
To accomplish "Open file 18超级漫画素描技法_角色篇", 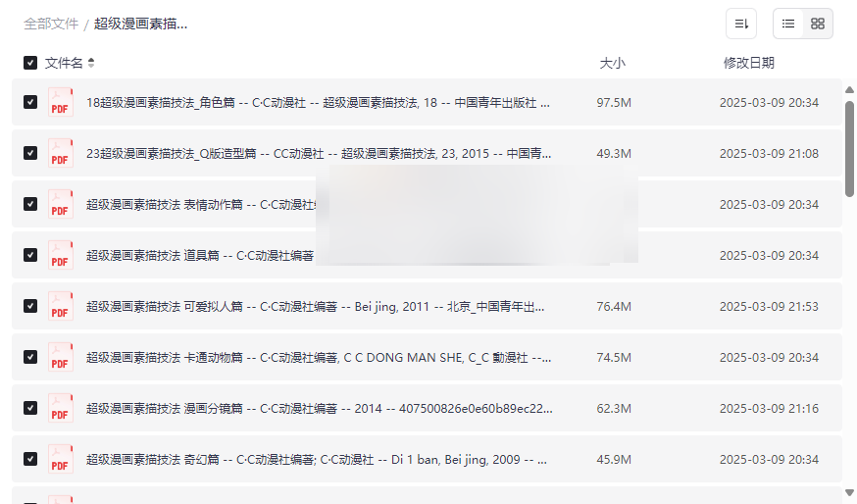I will click(318, 103).
